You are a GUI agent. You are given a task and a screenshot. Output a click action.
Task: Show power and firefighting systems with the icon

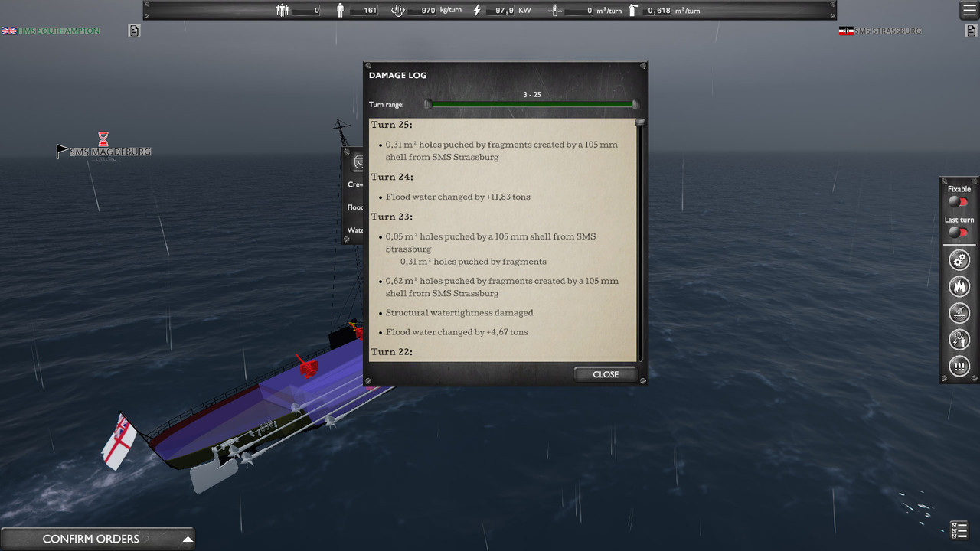tap(959, 339)
